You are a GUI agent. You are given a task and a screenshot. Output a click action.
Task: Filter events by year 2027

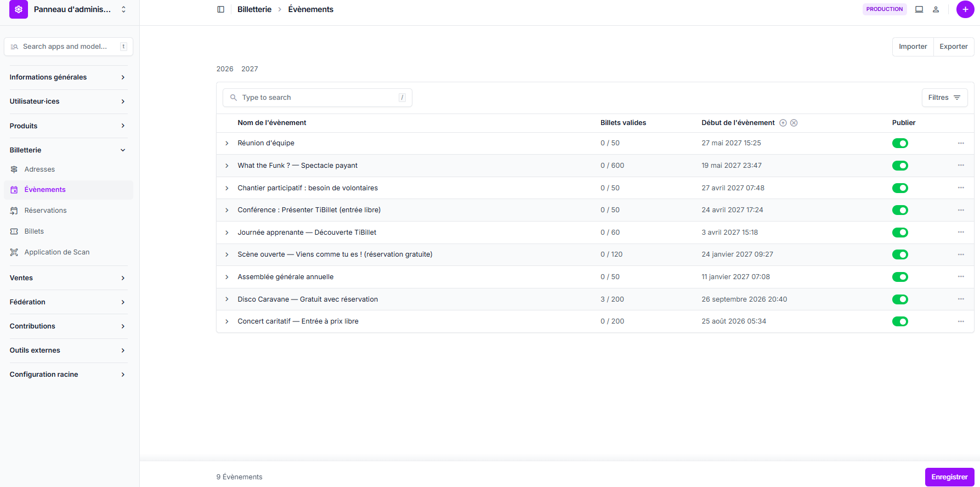tap(250, 69)
